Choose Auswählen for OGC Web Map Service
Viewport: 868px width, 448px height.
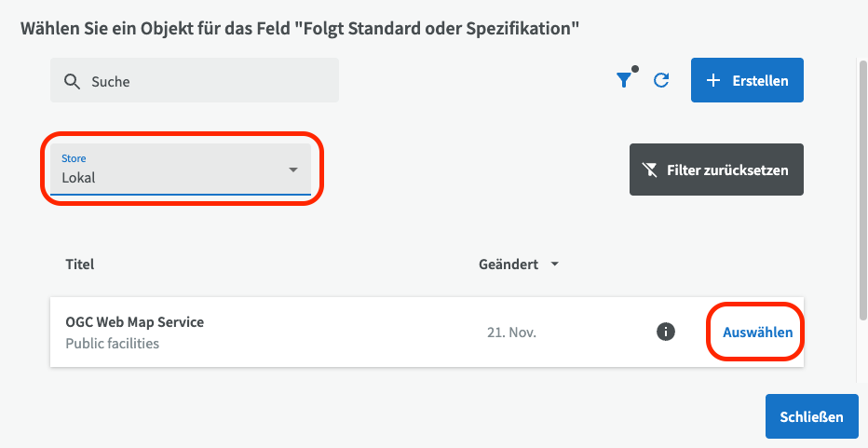pyautogui.click(x=757, y=332)
